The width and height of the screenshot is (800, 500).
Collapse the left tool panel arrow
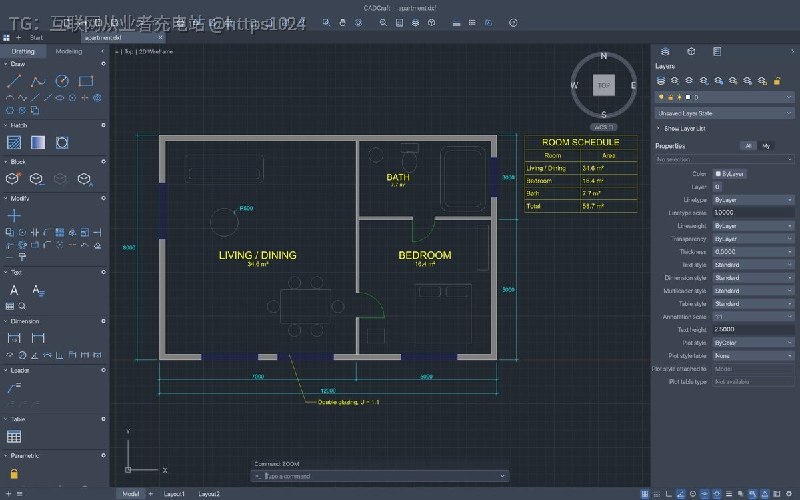pyautogui.click(x=103, y=52)
